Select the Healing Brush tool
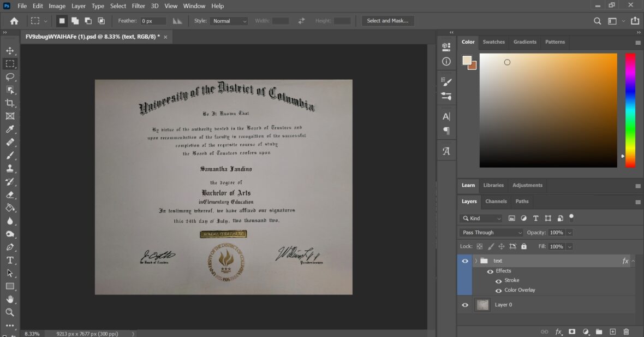The image size is (644, 337). 10,142
